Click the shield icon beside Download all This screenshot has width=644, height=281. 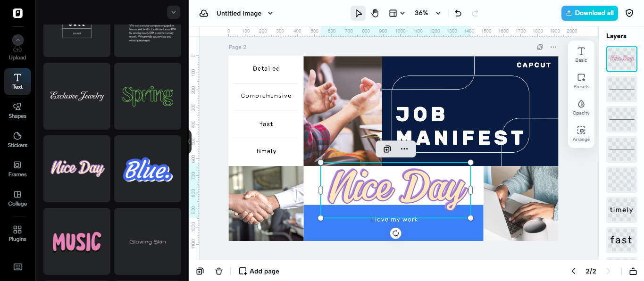[629, 13]
